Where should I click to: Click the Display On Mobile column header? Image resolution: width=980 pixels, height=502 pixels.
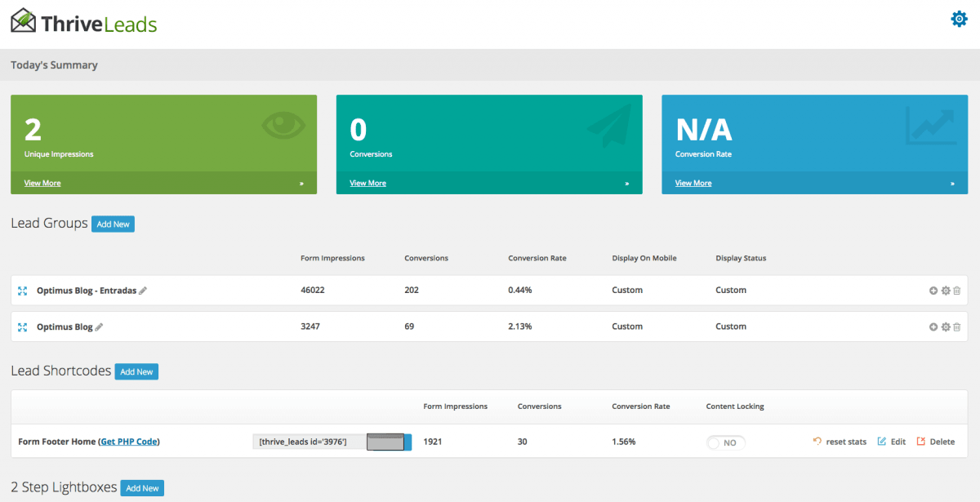644,258
